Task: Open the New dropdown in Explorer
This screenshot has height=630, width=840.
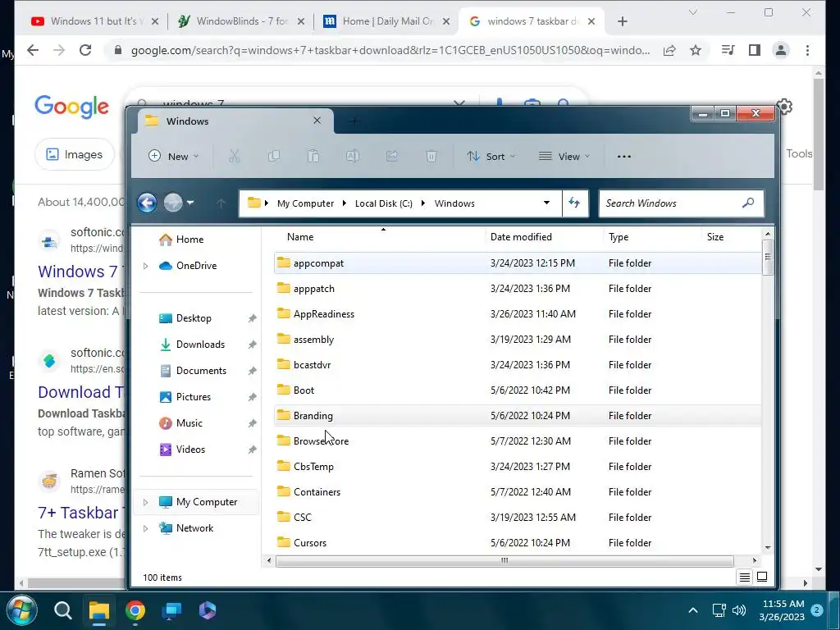Action: tap(174, 157)
